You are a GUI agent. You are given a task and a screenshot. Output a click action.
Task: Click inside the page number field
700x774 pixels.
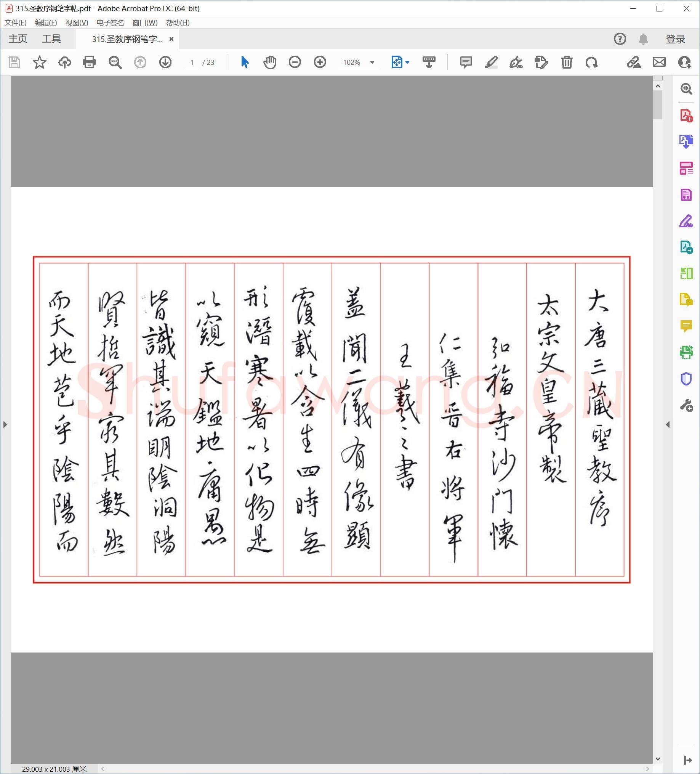tap(192, 63)
